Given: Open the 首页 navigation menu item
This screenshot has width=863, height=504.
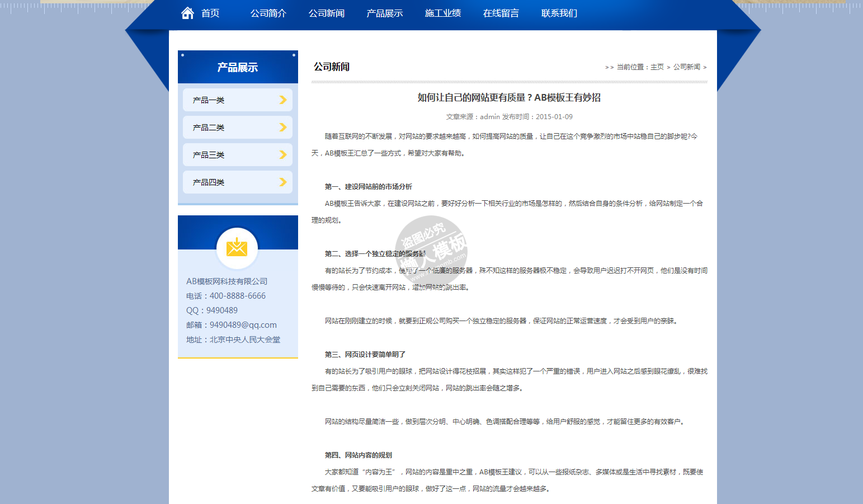Looking at the screenshot, I should pos(210,13).
